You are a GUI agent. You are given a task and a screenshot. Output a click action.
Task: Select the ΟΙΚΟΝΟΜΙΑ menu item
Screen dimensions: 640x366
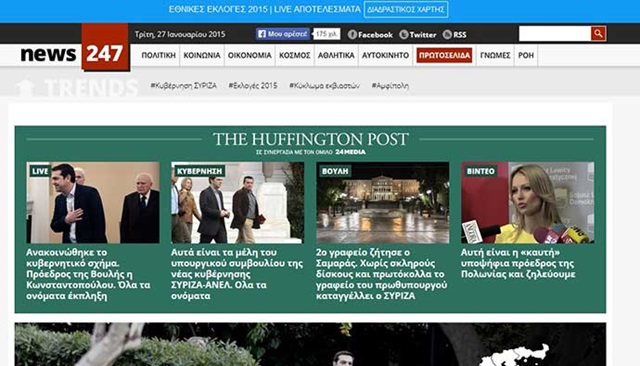(x=249, y=55)
